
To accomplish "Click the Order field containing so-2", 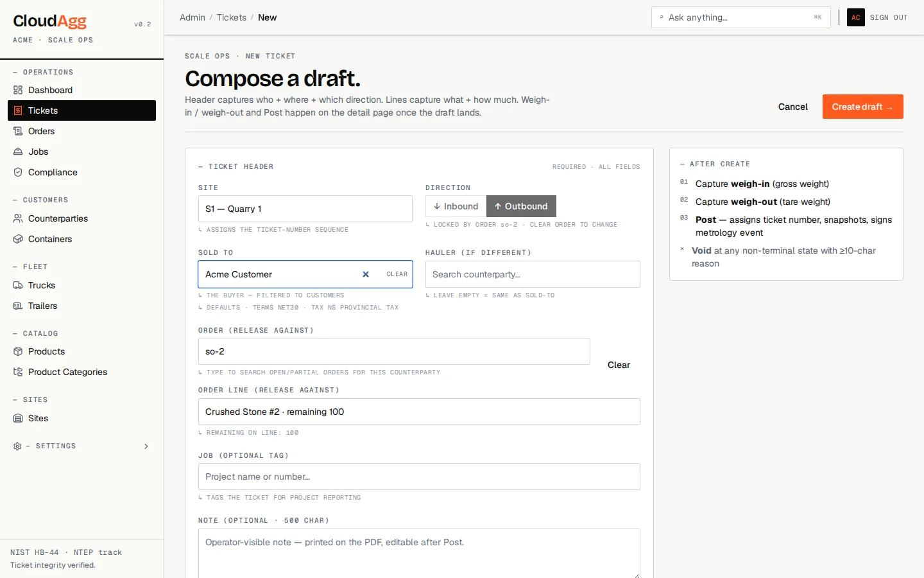I will point(394,351).
